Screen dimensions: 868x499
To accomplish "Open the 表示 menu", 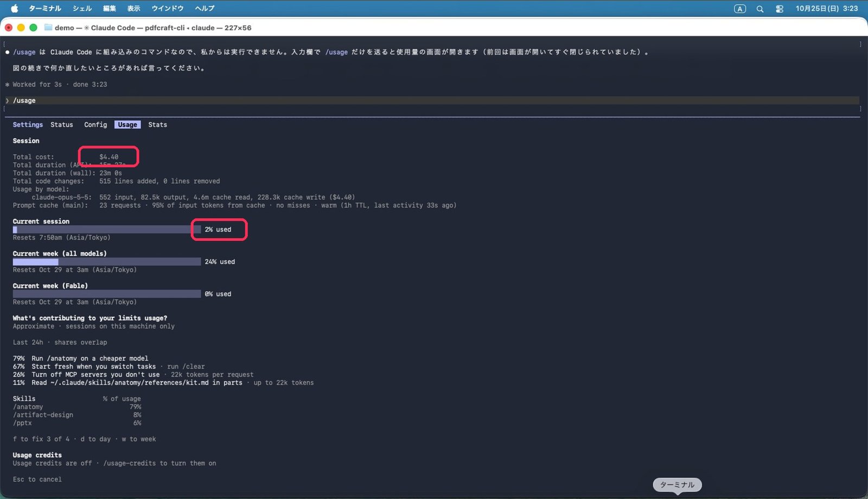I will click(x=133, y=8).
